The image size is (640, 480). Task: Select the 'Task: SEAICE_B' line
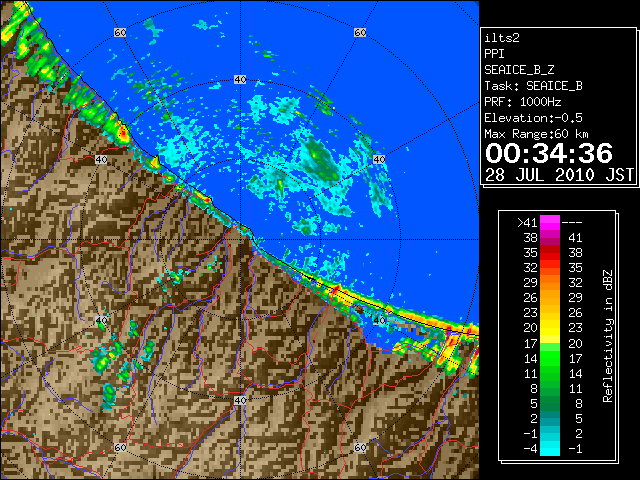pos(533,86)
